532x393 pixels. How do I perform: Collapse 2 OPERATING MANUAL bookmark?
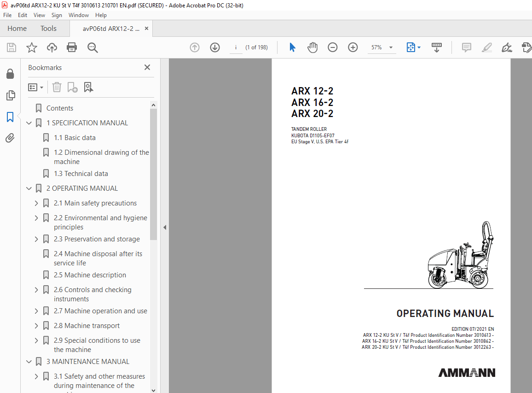coord(29,188)
